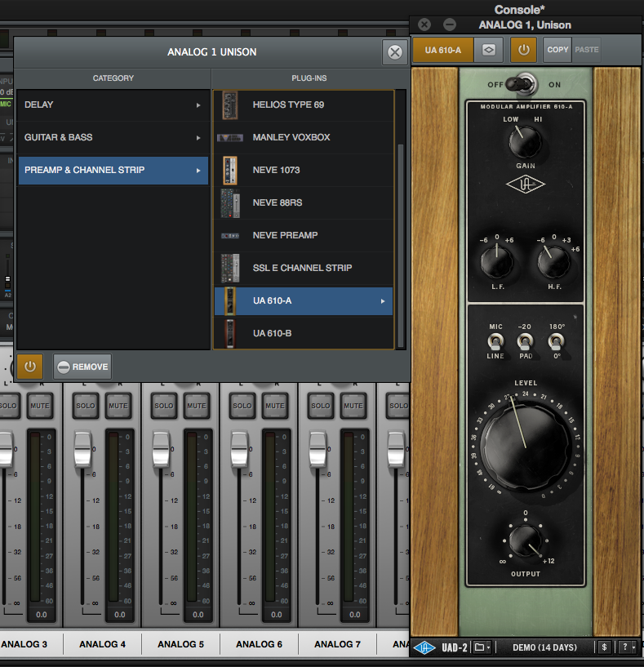Flip the OFF/ON power switch on the 610-A
Screen dimensions: 644x667
pos(522,84)
